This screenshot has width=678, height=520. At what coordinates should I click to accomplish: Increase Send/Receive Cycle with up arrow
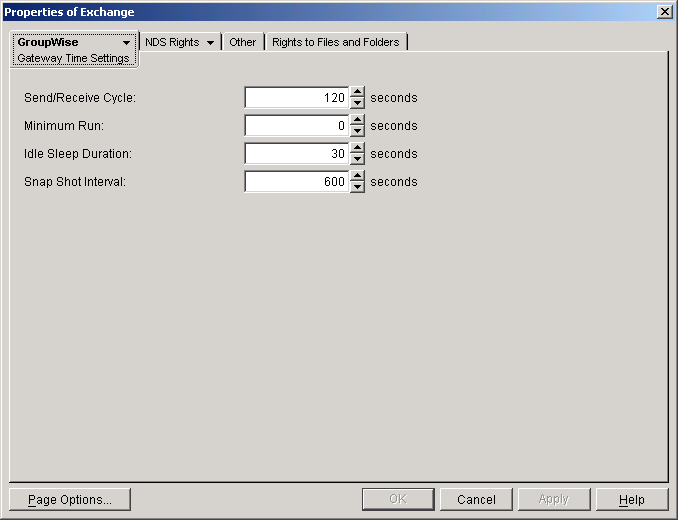357,92
